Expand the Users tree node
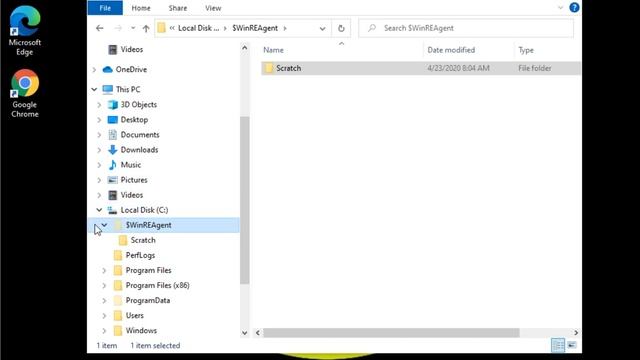 coord(104,316)
